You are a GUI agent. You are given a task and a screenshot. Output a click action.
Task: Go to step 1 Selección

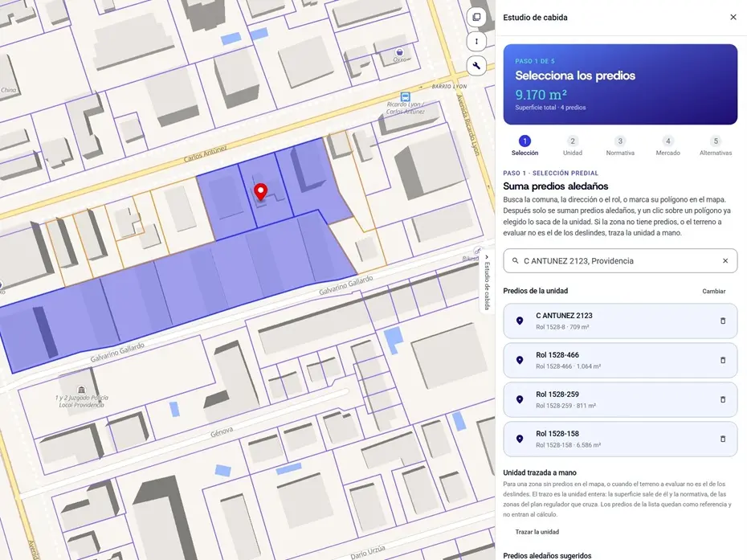(525, 146)
